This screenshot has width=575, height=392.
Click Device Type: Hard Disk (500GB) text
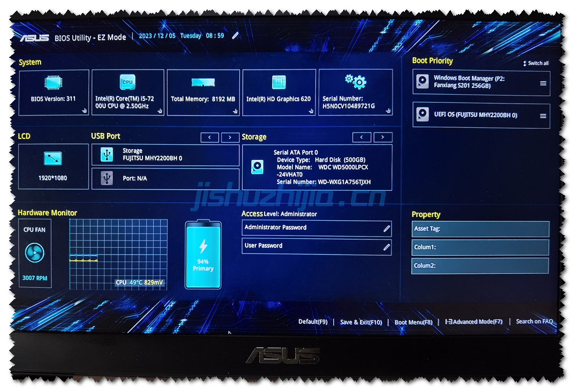[x=321, y=160]
